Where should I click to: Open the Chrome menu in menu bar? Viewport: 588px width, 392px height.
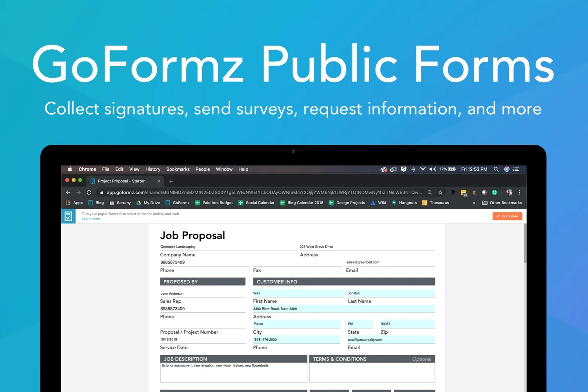click(87, 169)
